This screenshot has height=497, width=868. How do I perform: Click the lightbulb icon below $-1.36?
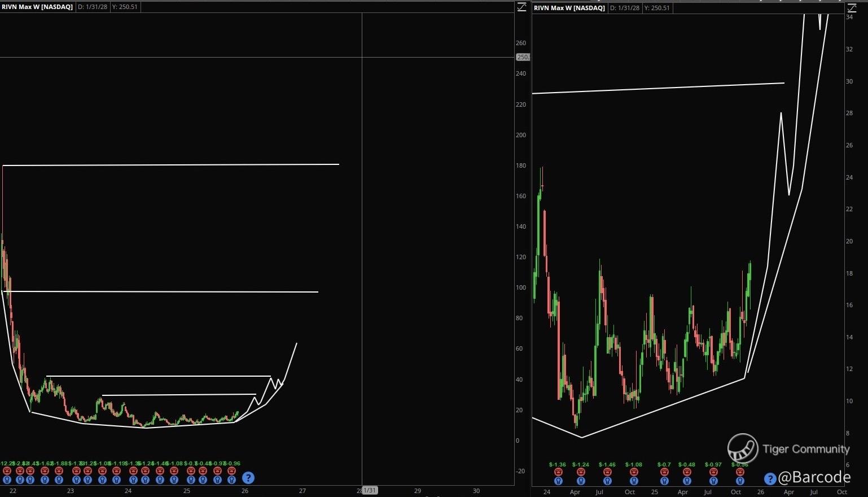(558, 481)
